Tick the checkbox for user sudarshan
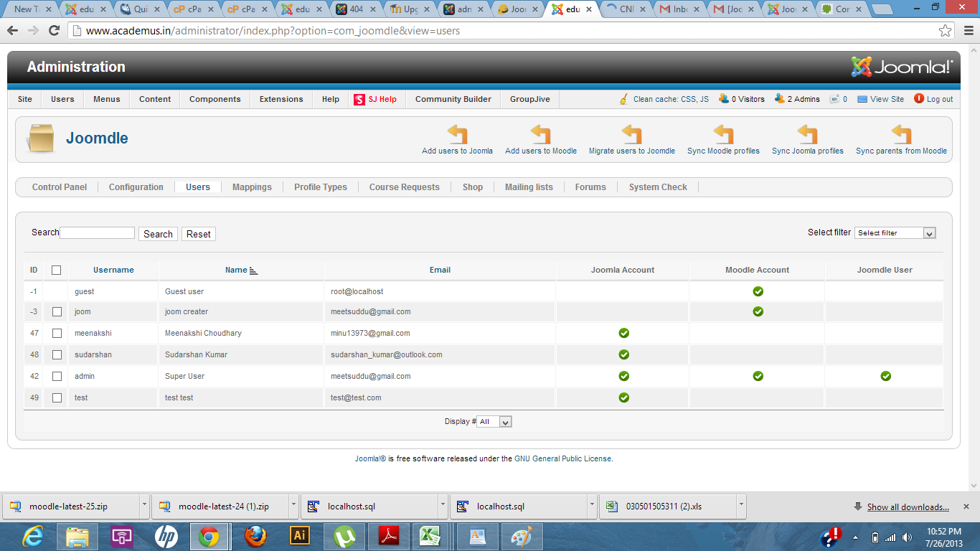Image resolution: width=980 pixels, height=551 pixels. [57, 354]
